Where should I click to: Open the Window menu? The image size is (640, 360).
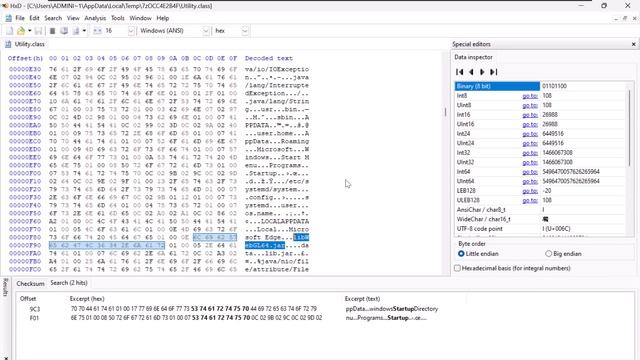pos(140,18)
